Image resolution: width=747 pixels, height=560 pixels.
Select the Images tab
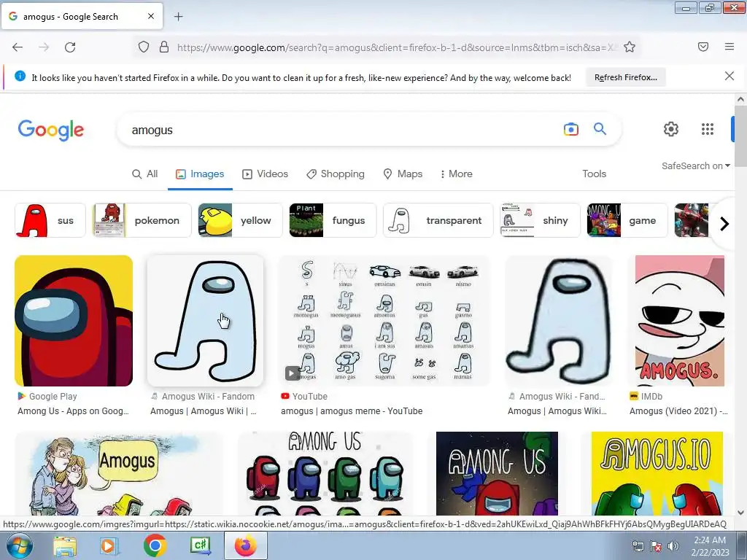click(200, 174)
